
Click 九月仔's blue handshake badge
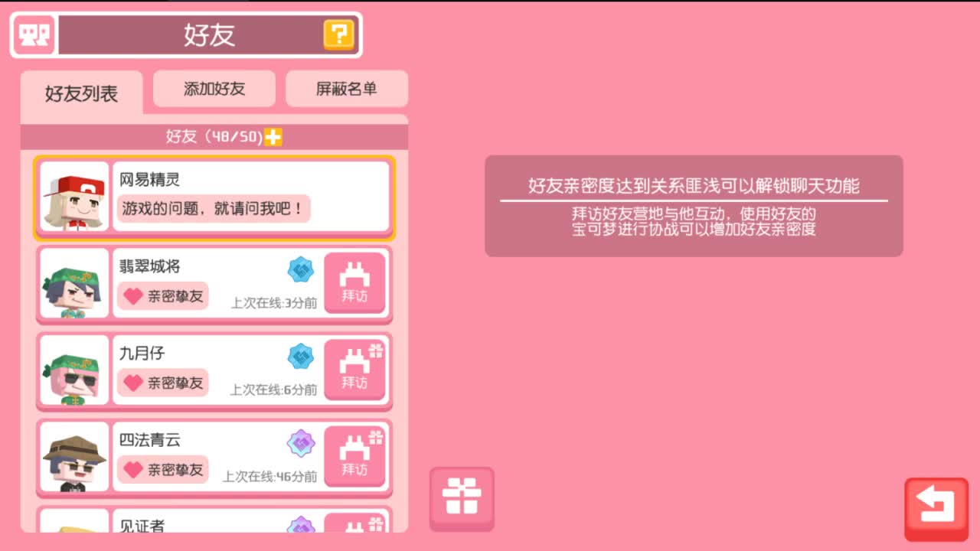pyautogui.click(x=301, y=357)
